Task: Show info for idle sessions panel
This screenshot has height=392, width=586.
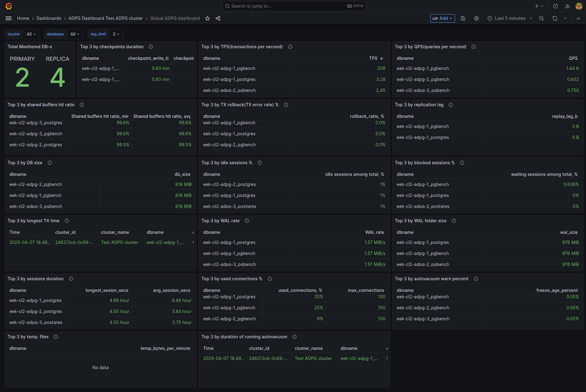Action: tap(260, 163)
